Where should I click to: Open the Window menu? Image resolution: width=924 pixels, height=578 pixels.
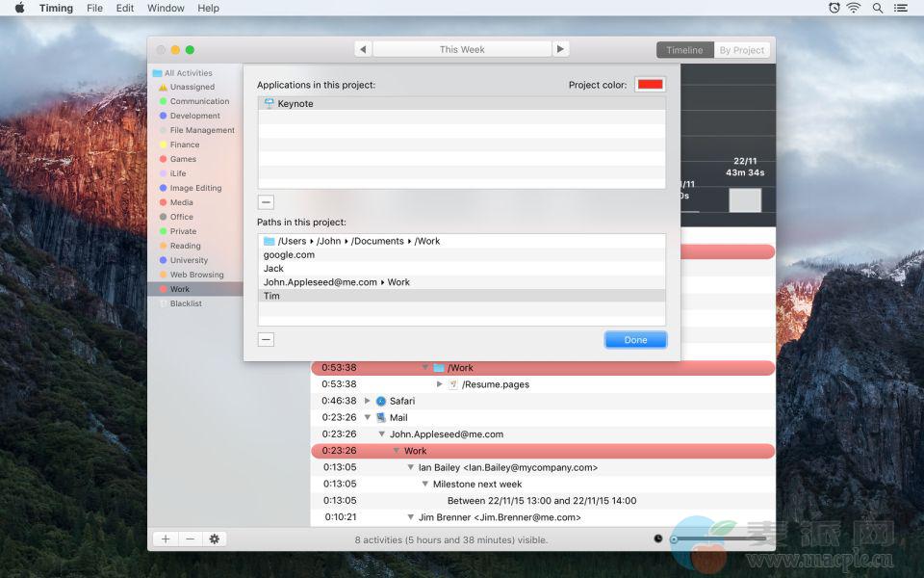[x=166, y=8]
